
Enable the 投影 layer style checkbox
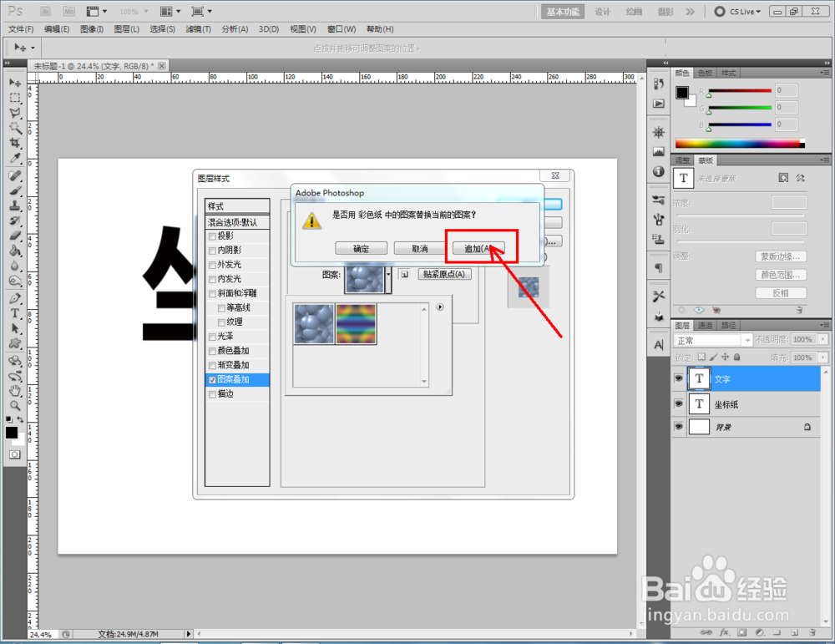tap(211, 236)
